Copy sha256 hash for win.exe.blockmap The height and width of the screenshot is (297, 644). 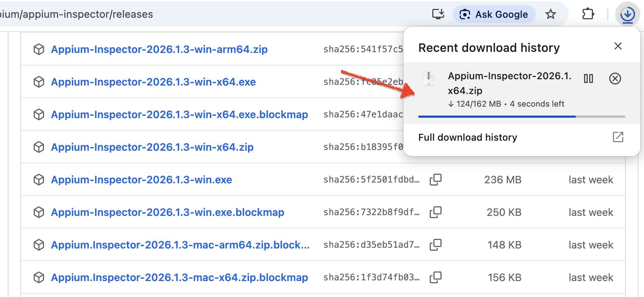(435, 212)
